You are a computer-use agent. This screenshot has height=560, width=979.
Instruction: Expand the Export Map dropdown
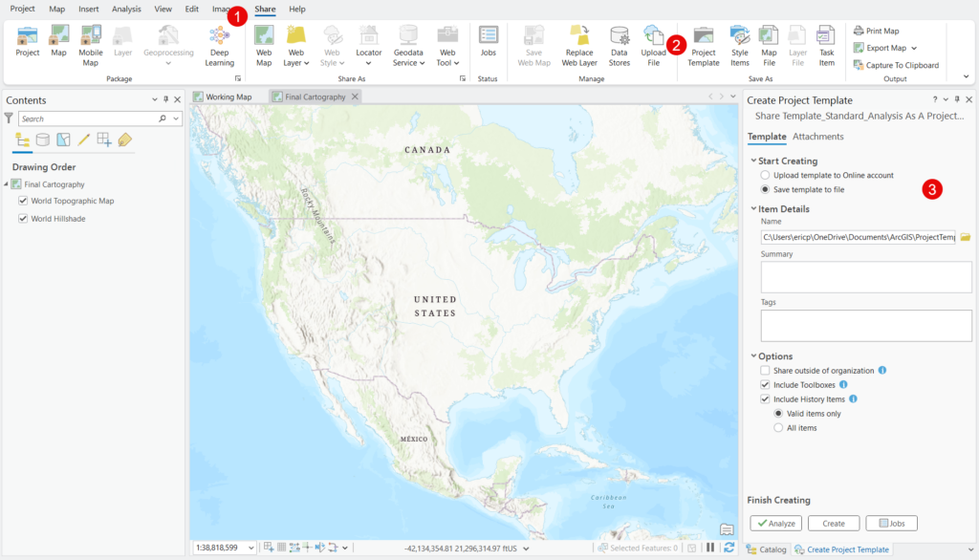click(914, 48)
